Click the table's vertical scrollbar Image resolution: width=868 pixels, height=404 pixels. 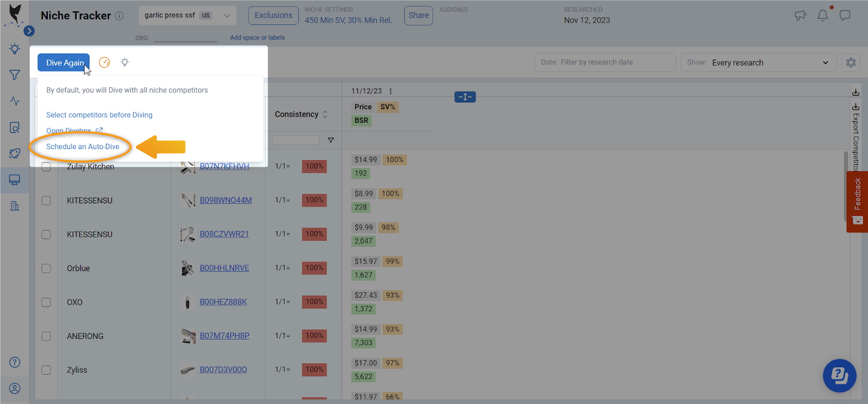click(846, 186)
